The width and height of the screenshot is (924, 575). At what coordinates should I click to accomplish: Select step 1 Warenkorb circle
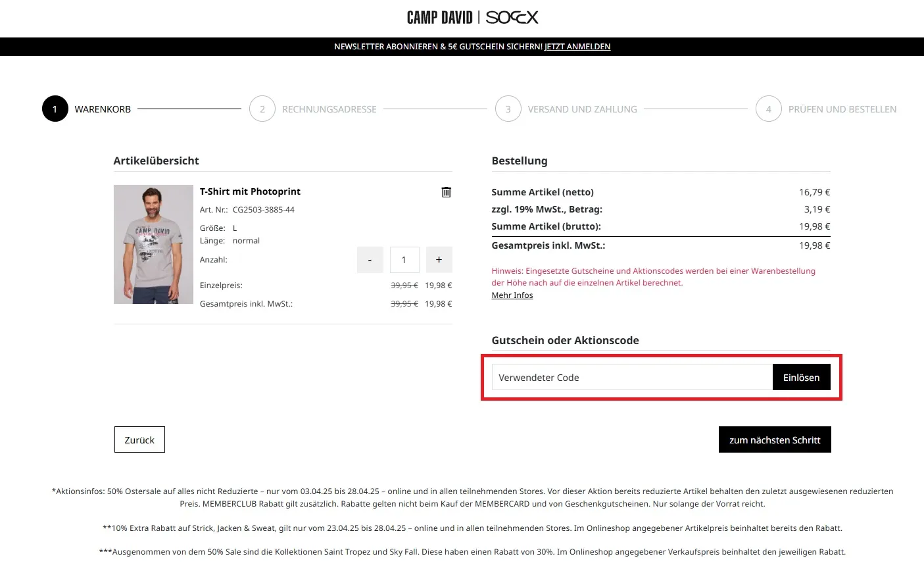(x=55, y=109)
